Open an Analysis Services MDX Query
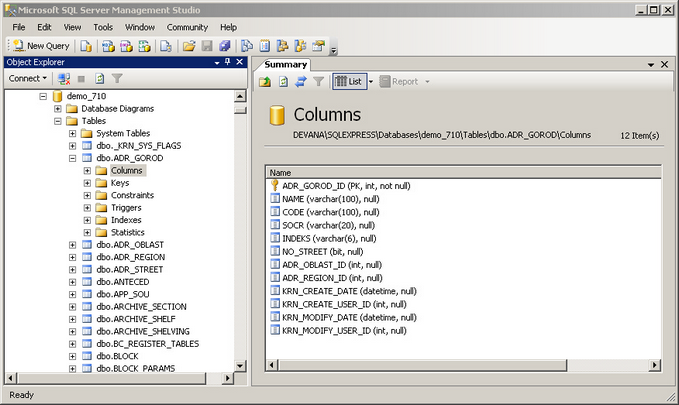This screenshot has height=405, width=679. pos(108,45)
